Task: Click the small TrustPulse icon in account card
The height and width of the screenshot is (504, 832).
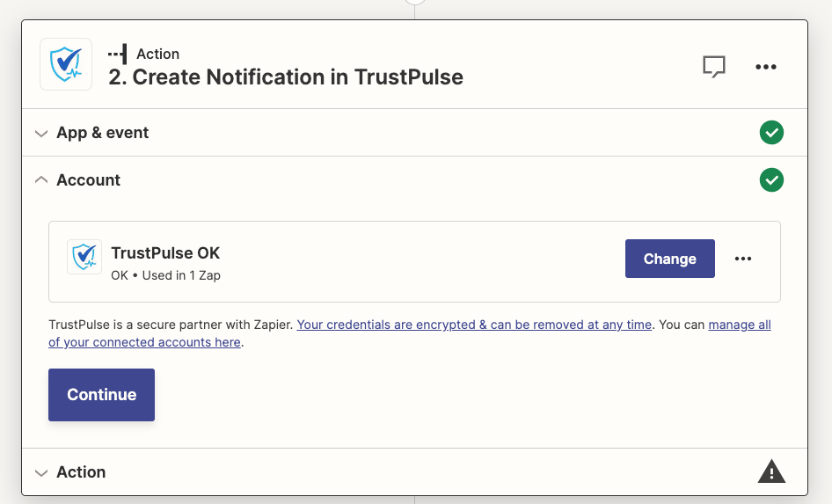Action: coord(84,257)
